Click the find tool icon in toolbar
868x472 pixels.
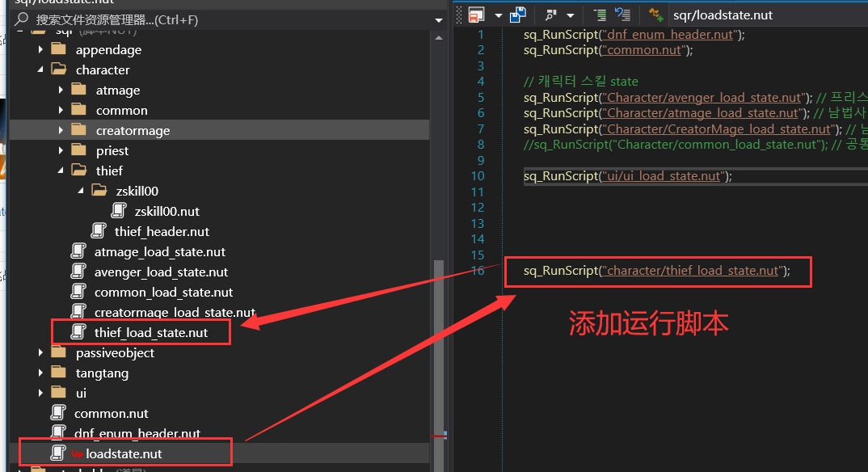tap(551, 15)
